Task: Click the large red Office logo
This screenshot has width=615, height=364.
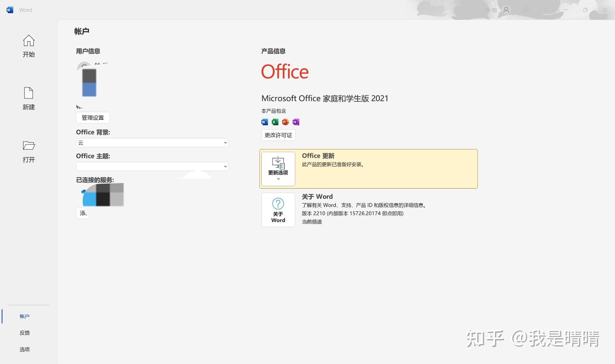Action: [285, 72]
